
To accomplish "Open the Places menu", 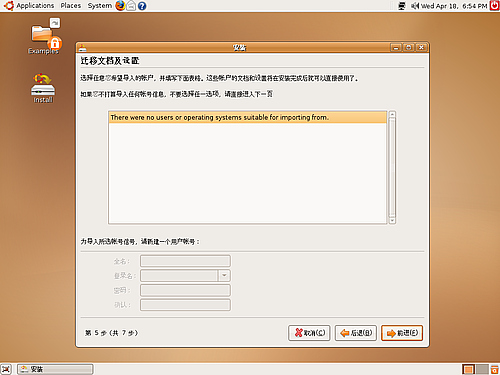I will coord(71,6).
